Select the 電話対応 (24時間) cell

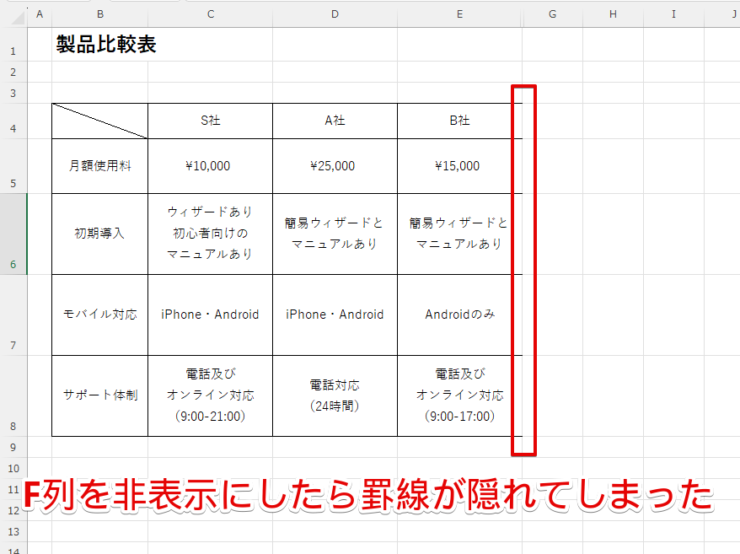pos(335,396)
